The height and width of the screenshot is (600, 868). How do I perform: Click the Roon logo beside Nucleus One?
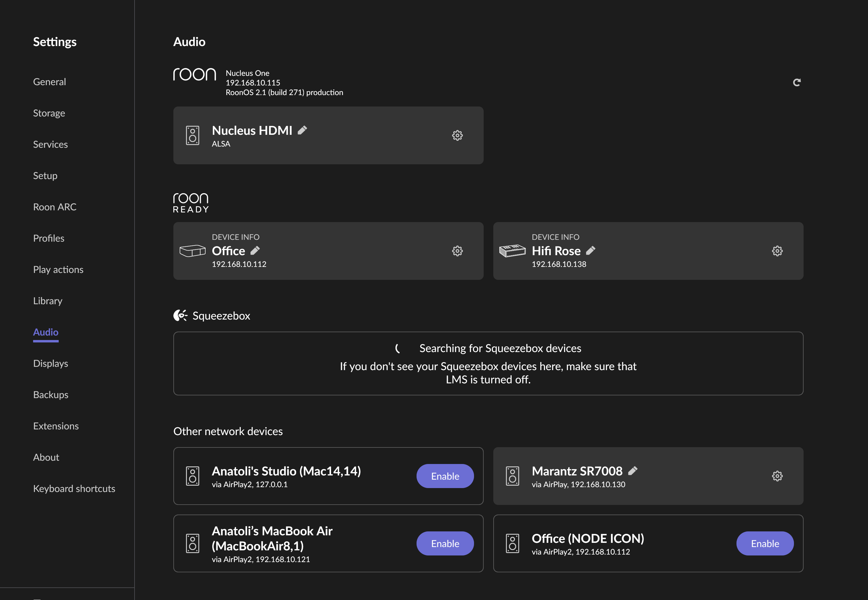[194, 74]
